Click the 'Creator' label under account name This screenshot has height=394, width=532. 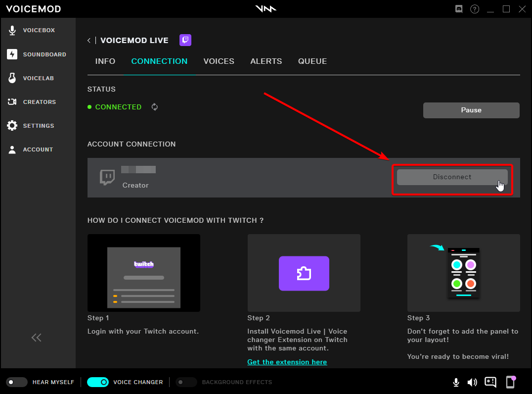point(135,185)
